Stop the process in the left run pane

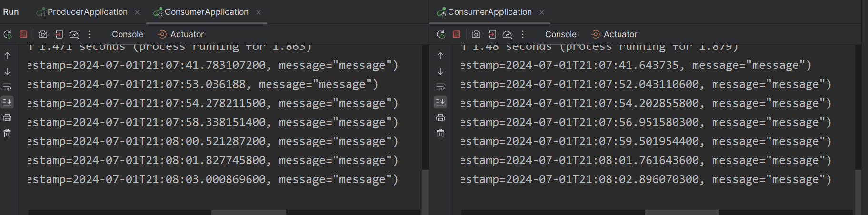click(x=23, y=34)
